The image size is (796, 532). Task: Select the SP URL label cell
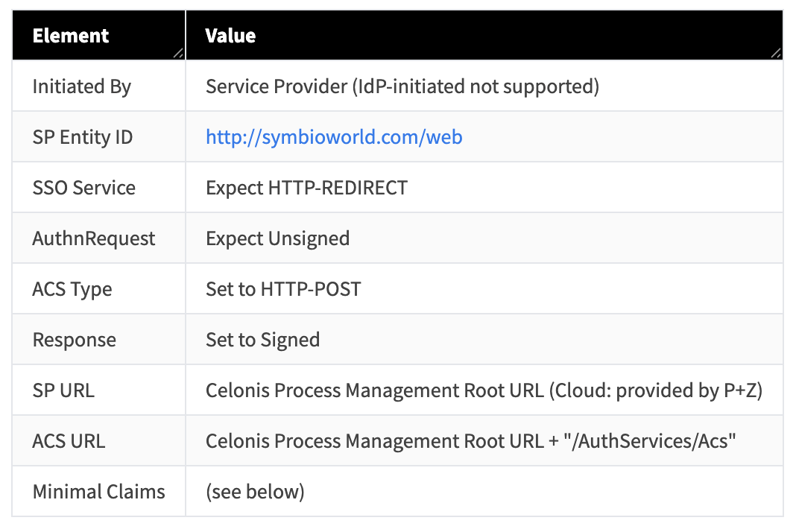63,390
